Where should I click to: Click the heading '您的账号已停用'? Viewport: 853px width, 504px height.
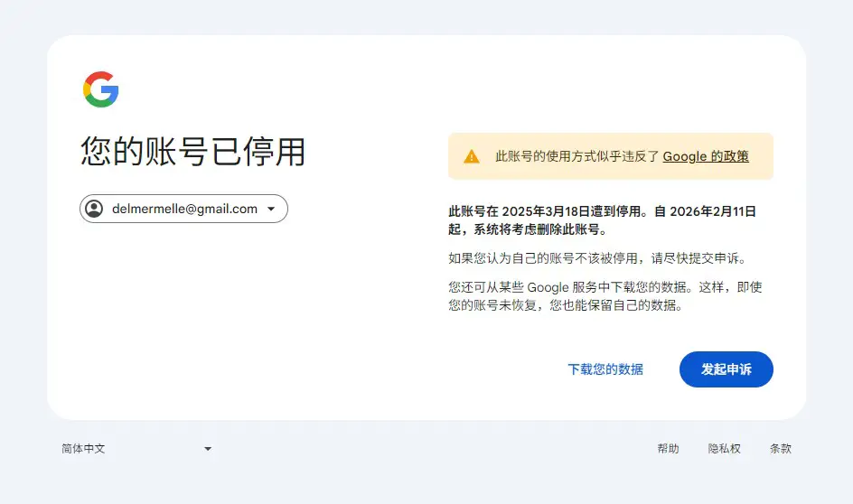pos(193,151)
